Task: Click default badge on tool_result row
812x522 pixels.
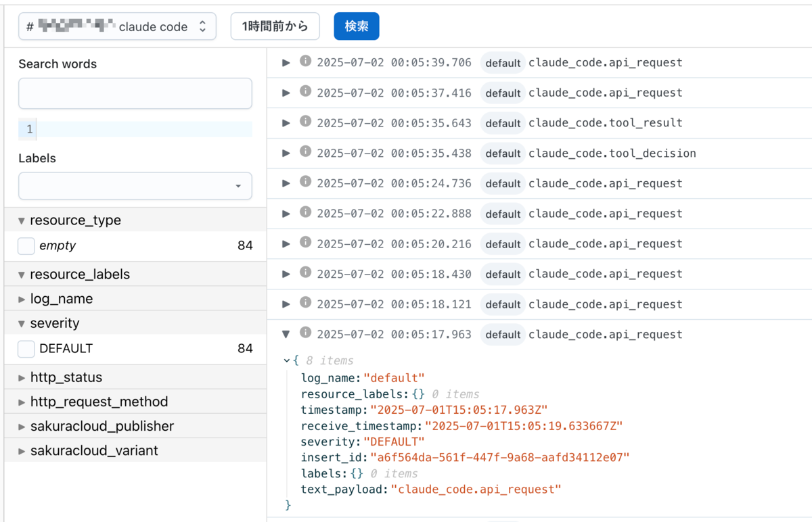Action: (x=503, y=123)
